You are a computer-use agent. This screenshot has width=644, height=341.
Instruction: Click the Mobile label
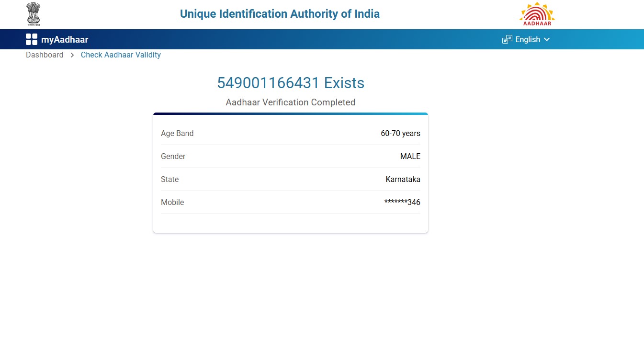pyautogui.click(x=172, y=202)
